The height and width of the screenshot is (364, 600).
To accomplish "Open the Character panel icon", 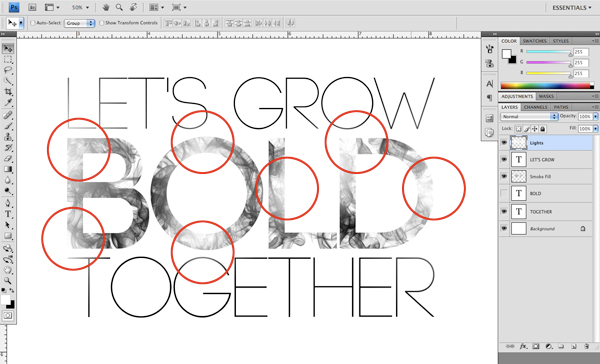I will [489, 83].
